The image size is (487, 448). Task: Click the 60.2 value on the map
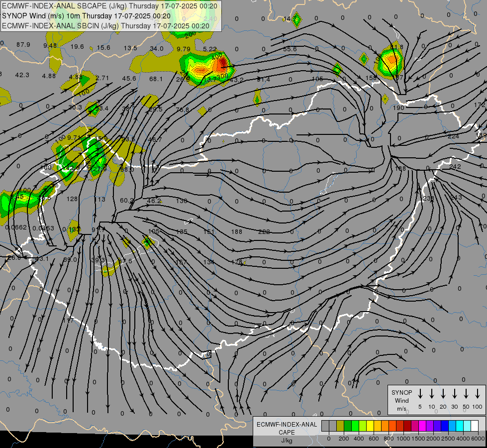[x=127, y=201]
